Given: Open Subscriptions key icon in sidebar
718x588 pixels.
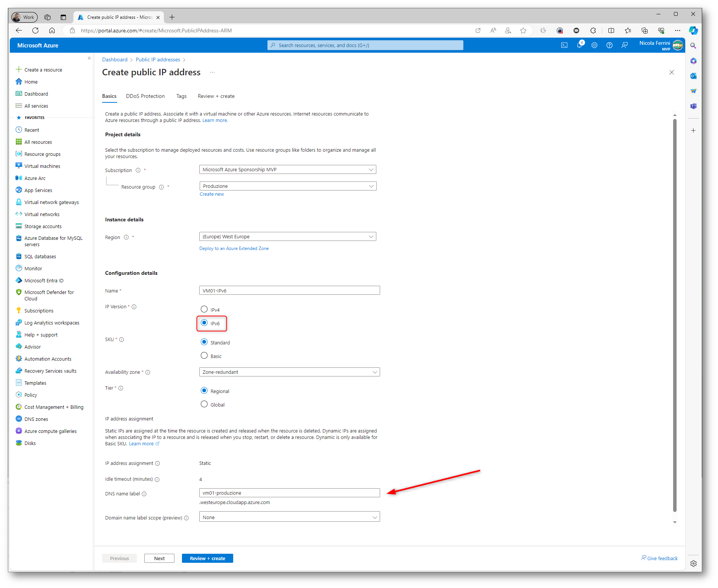Looking at the screenshot, I should coord(19,310).
